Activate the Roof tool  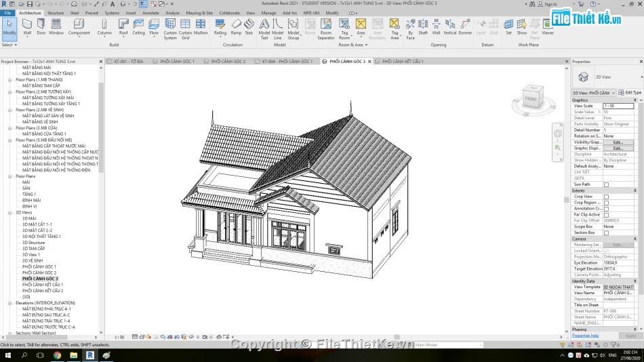pos(123,27)
